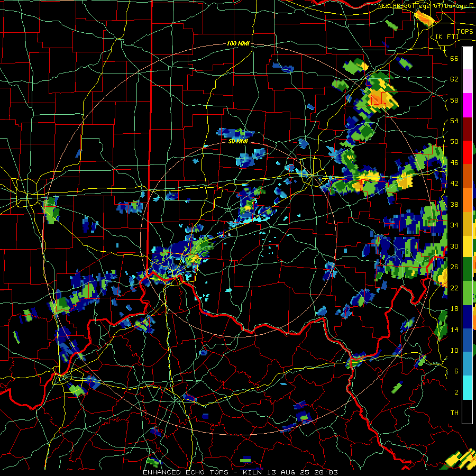Click the legend value "50"
The width and height of the screenshot is (476, 476).
[454, 142]
